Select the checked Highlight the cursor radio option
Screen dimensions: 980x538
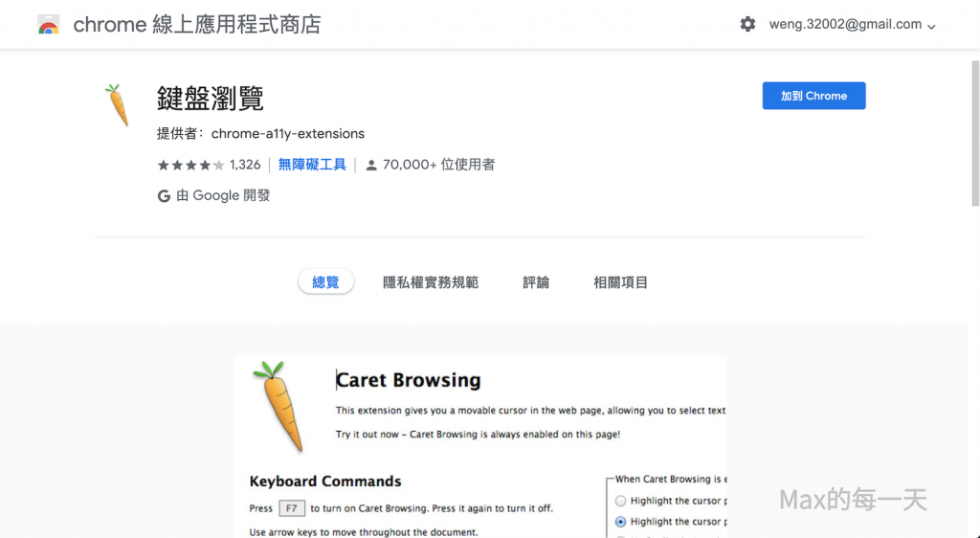pos(621,522)
